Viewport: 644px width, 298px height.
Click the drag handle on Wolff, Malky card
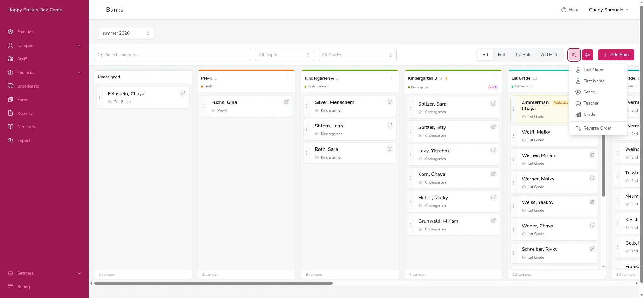514,136
